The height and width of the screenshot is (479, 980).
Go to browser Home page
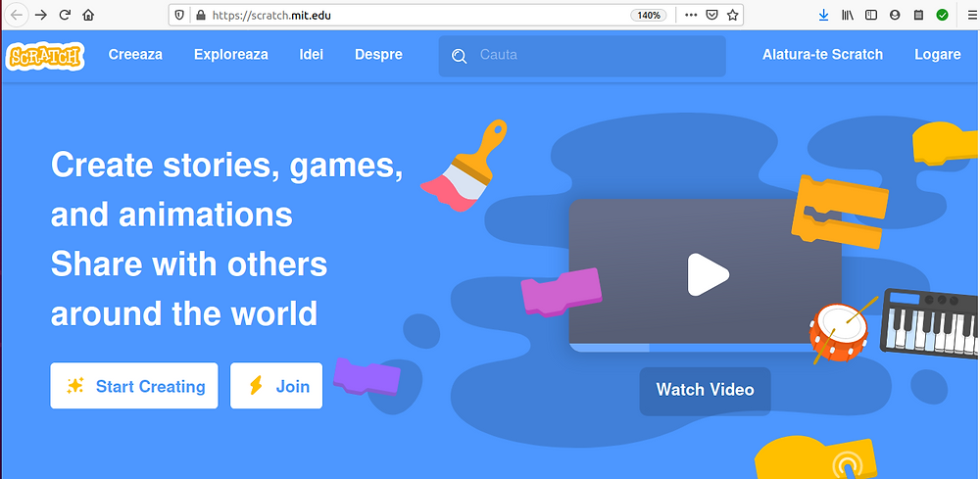(88, 15)
